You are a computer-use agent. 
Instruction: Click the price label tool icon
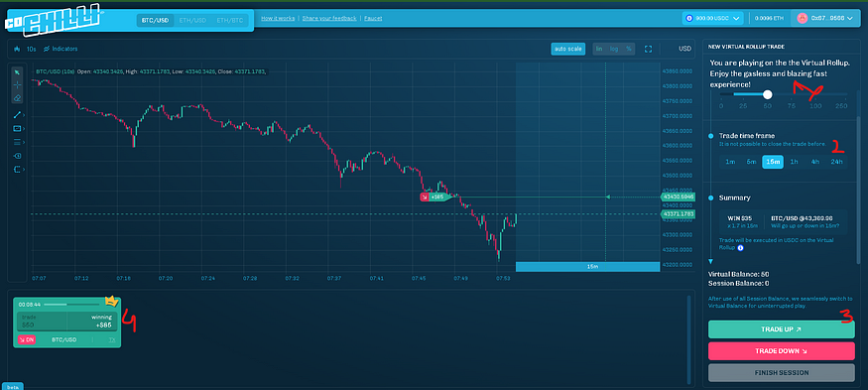(17, 156)
